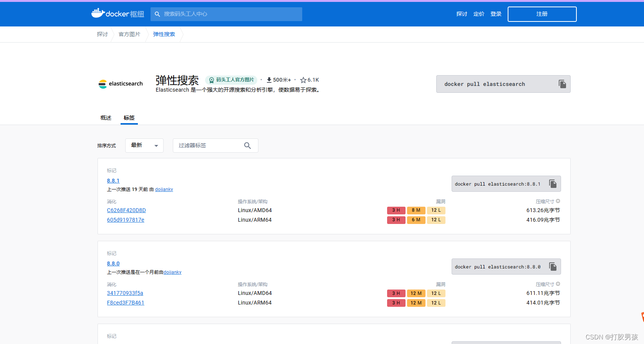The height and width of the screenshot is (344, 644).
Task: Focus the Docker Hub search field
Action: pyautogui.click(x=226, y=14)
